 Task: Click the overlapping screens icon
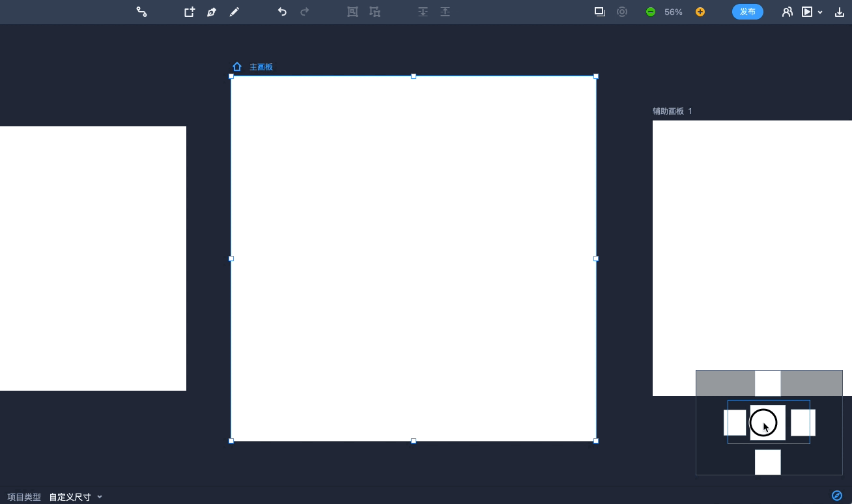pyautogui.click(x=600, y=12)
